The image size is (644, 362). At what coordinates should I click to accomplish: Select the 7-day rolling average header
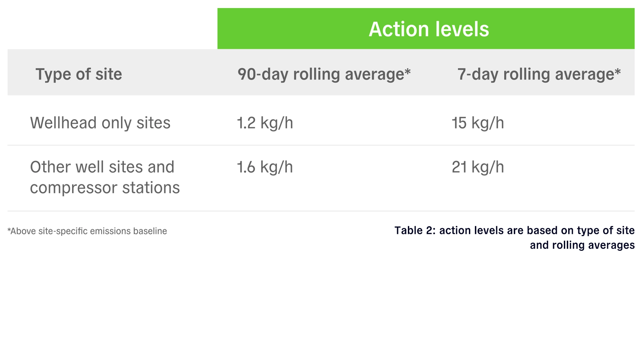pos(539,74)
